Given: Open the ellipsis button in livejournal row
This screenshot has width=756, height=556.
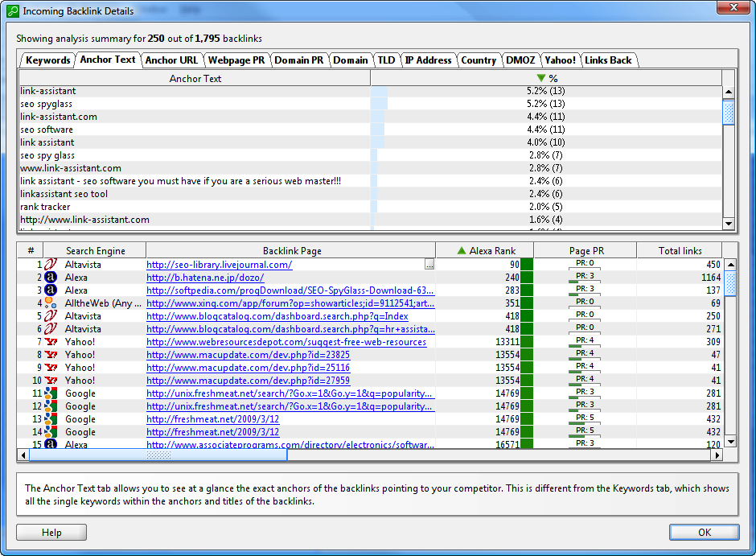Looking at the screenshot, I should pyautogui.click(x=429, y=264).
